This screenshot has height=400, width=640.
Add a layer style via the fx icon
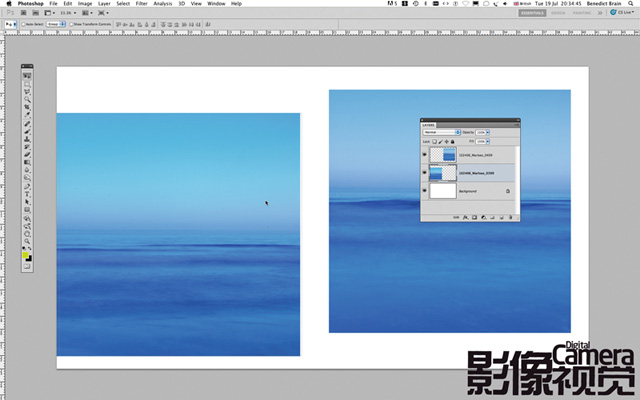[466, 218]
